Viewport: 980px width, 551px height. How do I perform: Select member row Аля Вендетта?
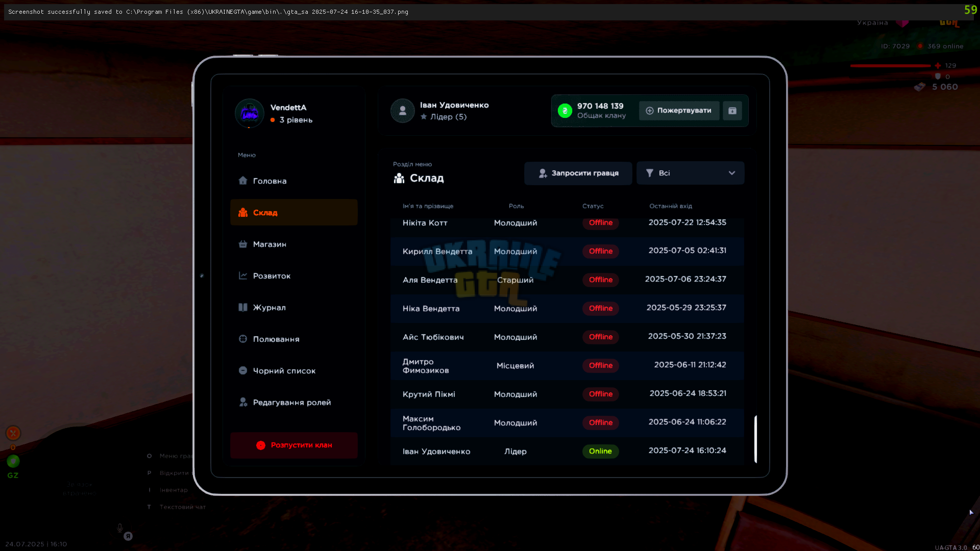click(x=567, y=280)
